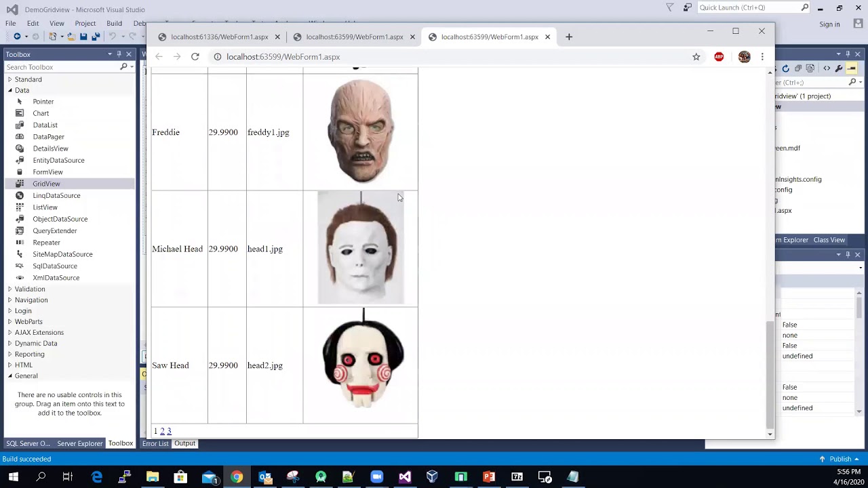
Task: Click the Visual Studio taskbar icon
Action: point(405,477)
